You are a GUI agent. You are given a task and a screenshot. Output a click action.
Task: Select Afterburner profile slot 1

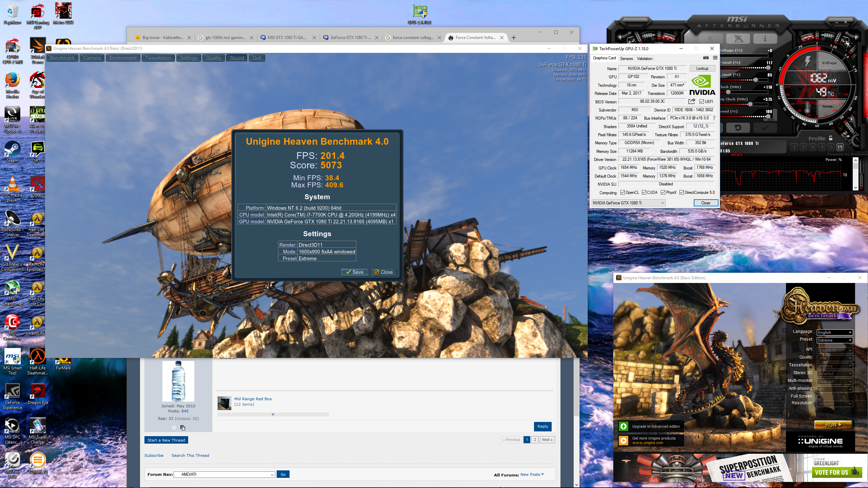pyautogui.click(x=794, y=147)
